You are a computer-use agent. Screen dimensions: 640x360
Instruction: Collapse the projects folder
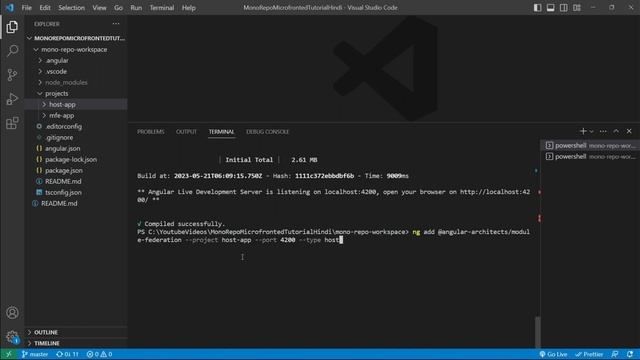click(x=76, y=93)
